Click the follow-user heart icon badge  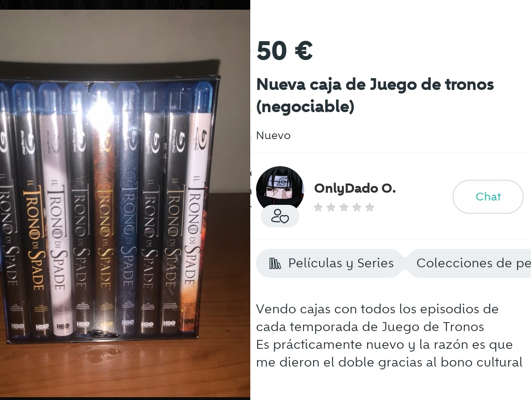(x=280, y=217)
